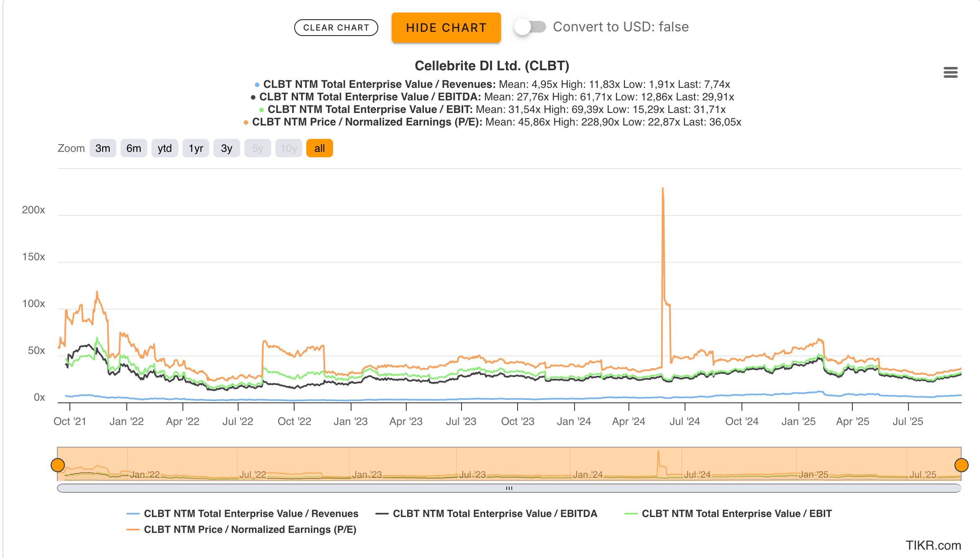The height and width of the screenshot is (558, 980).
Task: Switch zoom to 3y
Action: click(226, 148)
